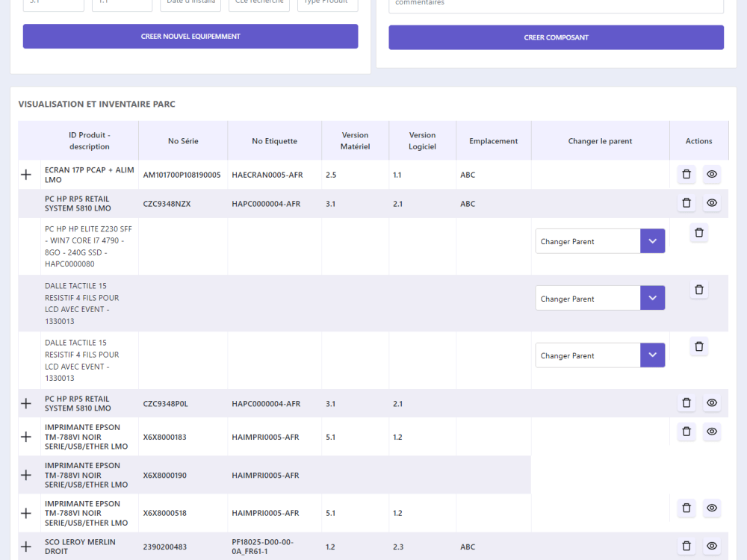Viewport: 747px width, 560px height.
Task: Expand the SCO LEROY MERLIN DROIT row
Action: click(x=26, y=547)
